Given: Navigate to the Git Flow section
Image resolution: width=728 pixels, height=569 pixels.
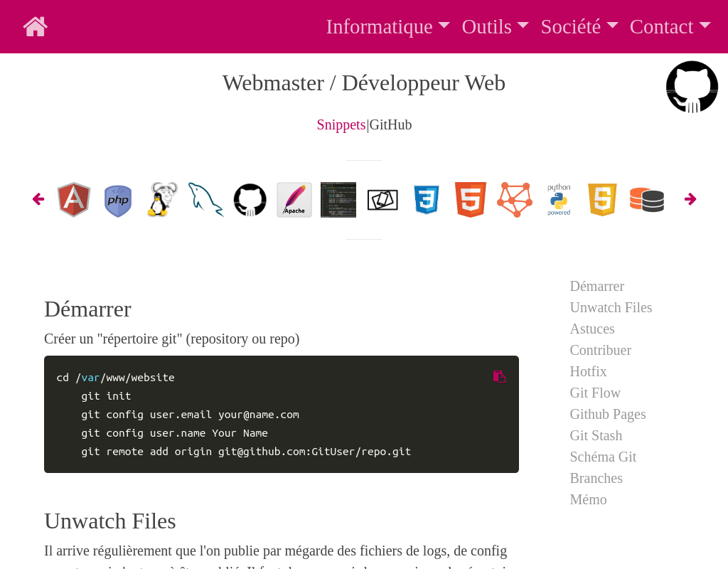Looking at the screenshot, I should tap(595, 393).
